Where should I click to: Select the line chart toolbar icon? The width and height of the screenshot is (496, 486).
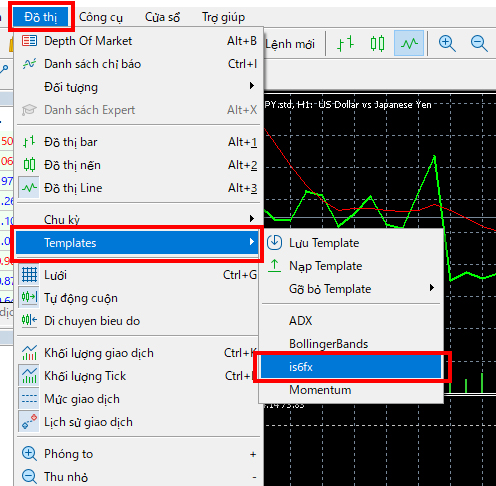[409, 43]
